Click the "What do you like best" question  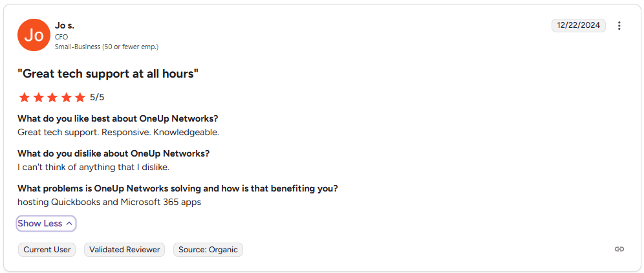coord(118,119)
